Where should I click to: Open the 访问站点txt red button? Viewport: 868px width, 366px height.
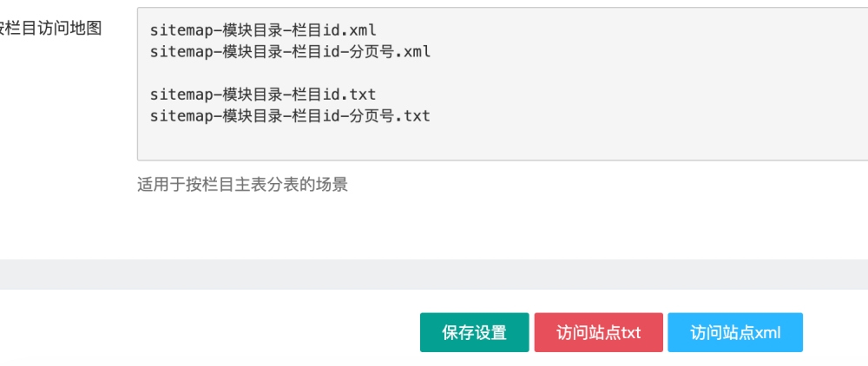tap(598, 333)
